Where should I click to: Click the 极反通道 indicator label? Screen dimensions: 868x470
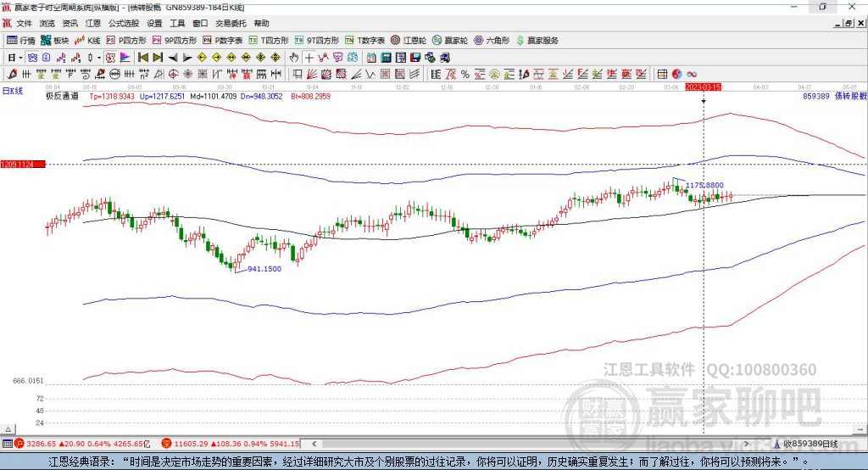(x=62, y=96)
